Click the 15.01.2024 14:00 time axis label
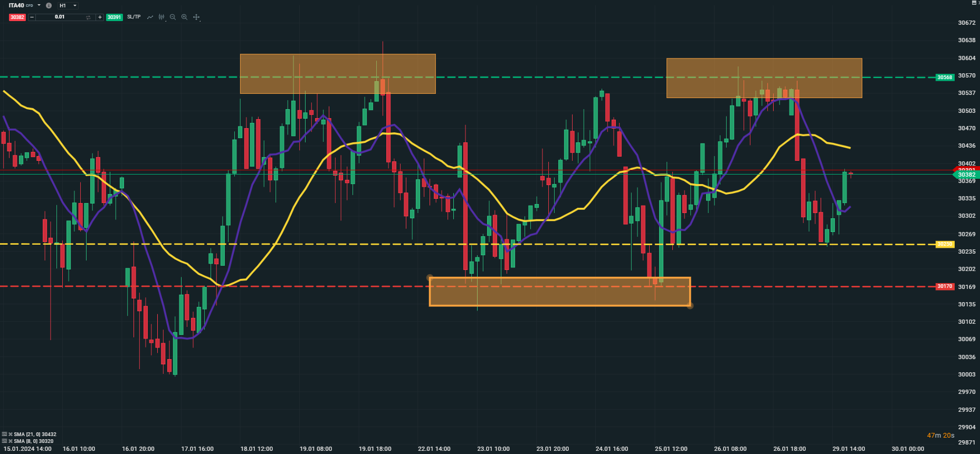This screenshot has width=980, height=454. [27, 449]
